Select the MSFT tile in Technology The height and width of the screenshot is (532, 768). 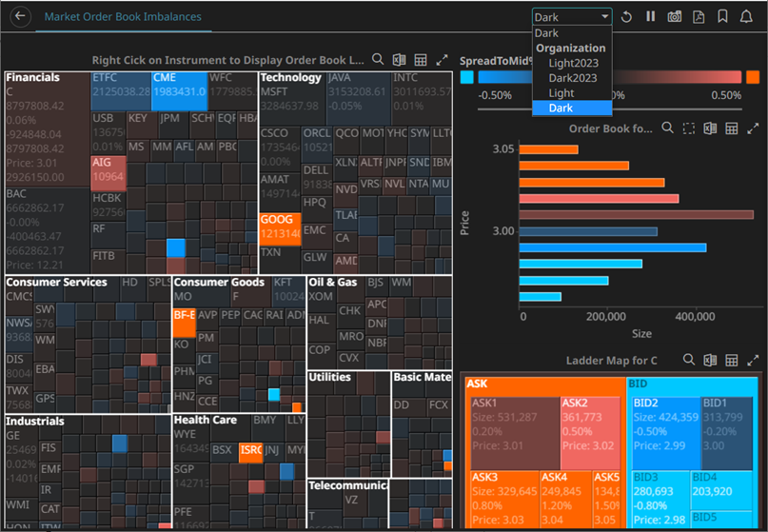pos(292,105)
